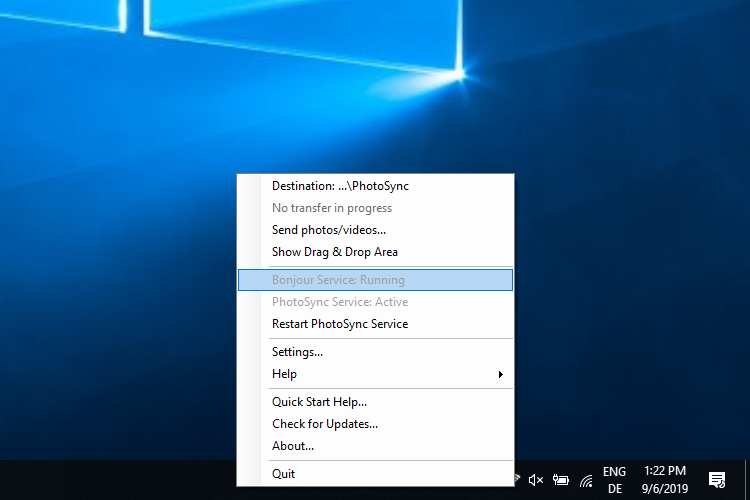This screenshot has width=750, height=500.
Task: Click Restart PhotoSync Service
Action: [x=340, y=324]
